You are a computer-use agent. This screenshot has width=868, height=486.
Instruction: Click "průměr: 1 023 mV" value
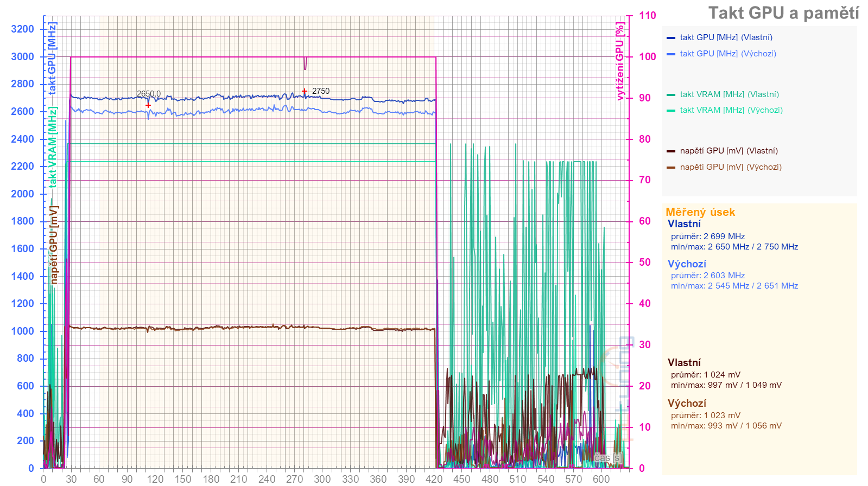tap(706, 415)
